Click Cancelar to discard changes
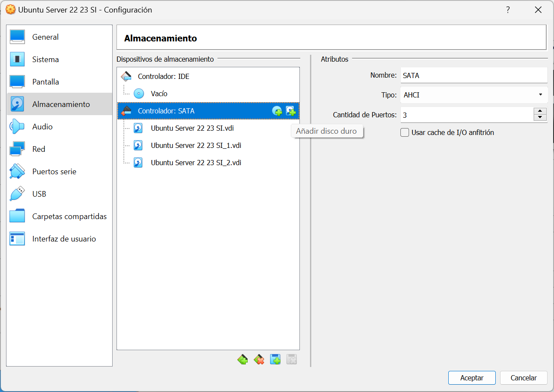 [x=524, y=378]
